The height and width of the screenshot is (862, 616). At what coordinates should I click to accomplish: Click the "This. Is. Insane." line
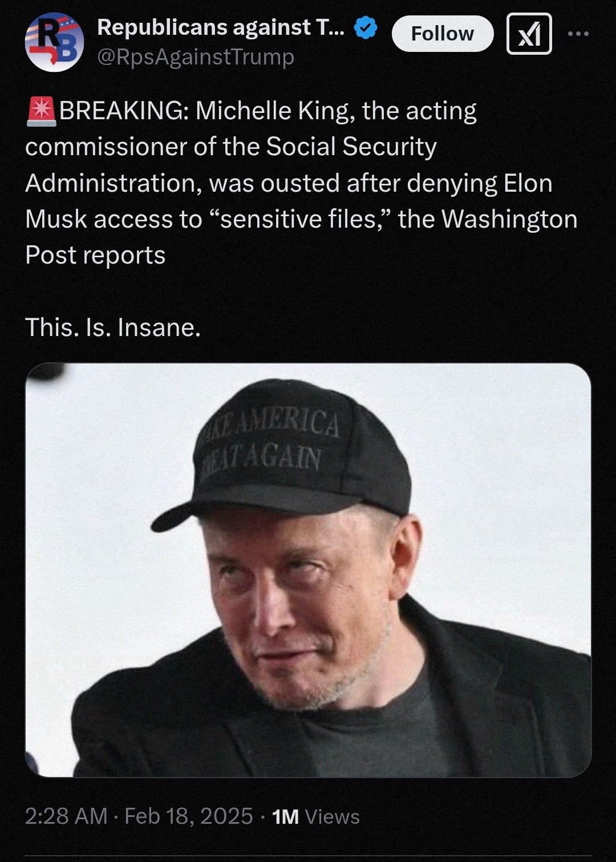tap(113, 327)
